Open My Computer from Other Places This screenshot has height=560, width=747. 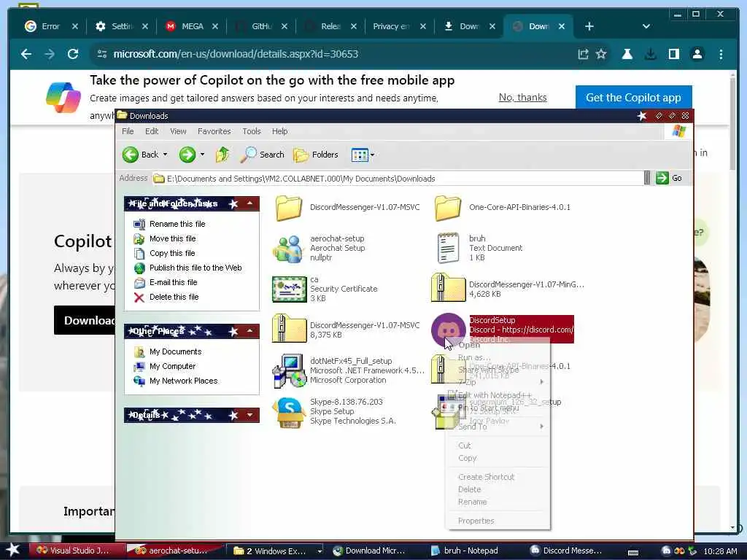[x=172, y=366]
